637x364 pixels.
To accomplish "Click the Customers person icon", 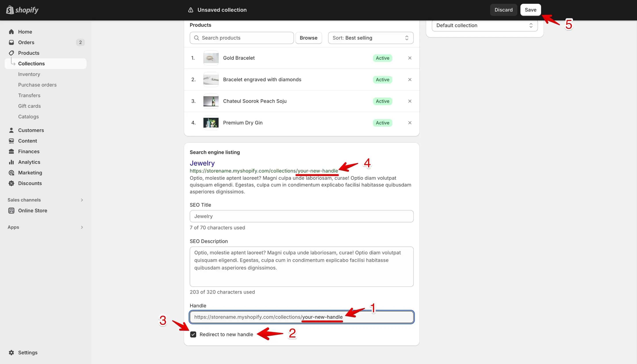I will (11, 130).
